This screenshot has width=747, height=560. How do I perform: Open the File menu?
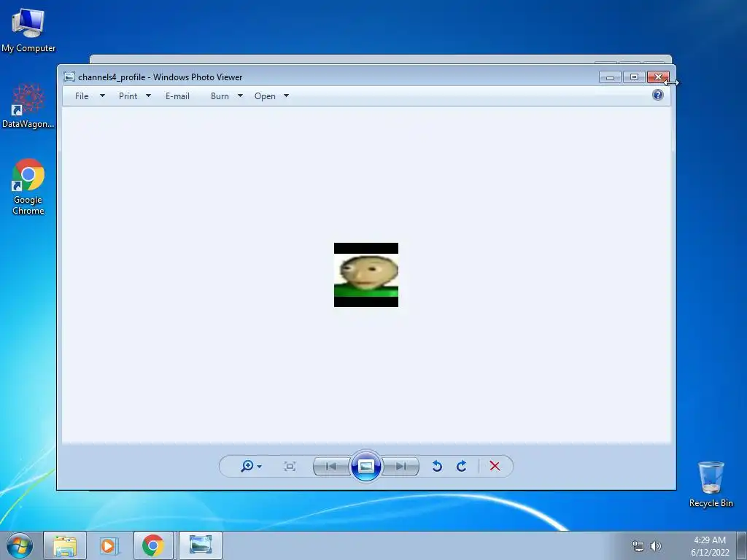coord(82,96)
